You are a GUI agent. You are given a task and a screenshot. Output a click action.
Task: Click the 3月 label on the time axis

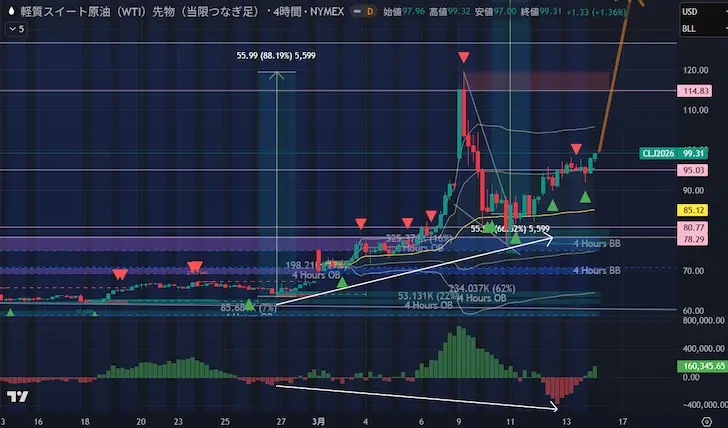(318, 422)
